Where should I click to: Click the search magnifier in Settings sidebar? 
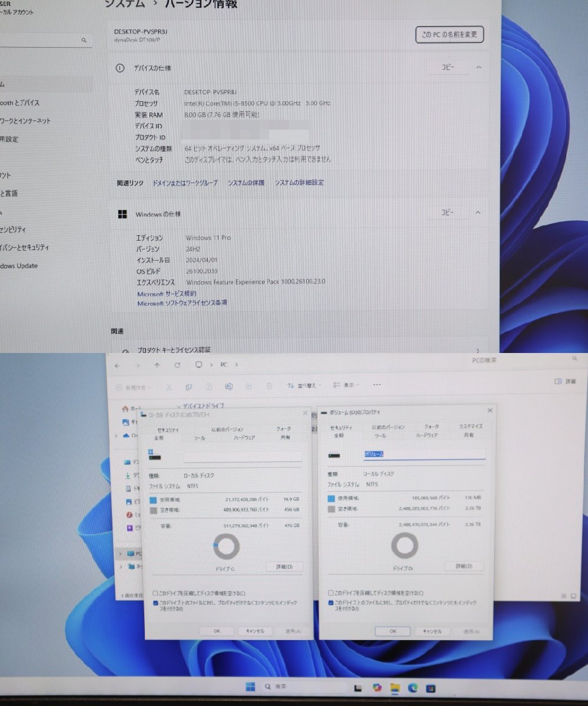coord(84,41)
